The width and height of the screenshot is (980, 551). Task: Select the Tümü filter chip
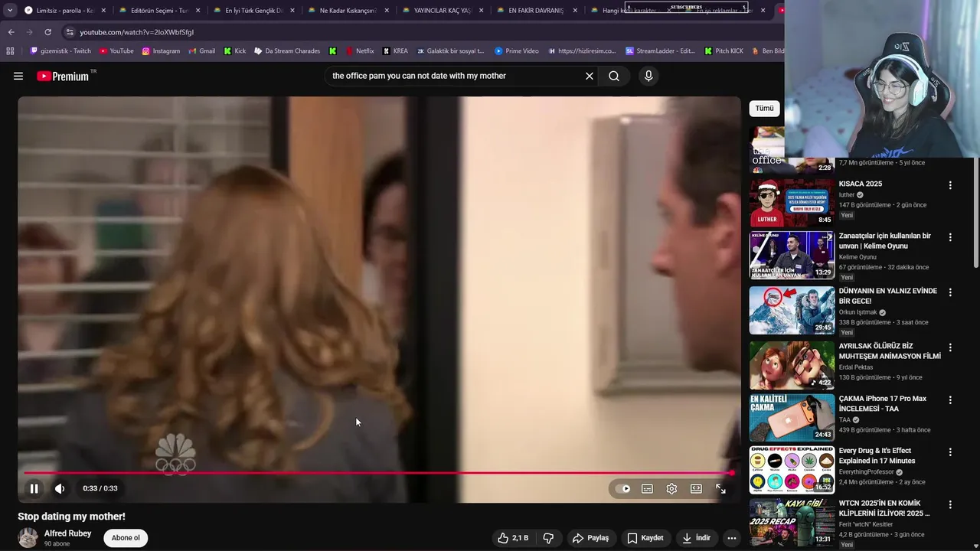click(x=764, y=109)
